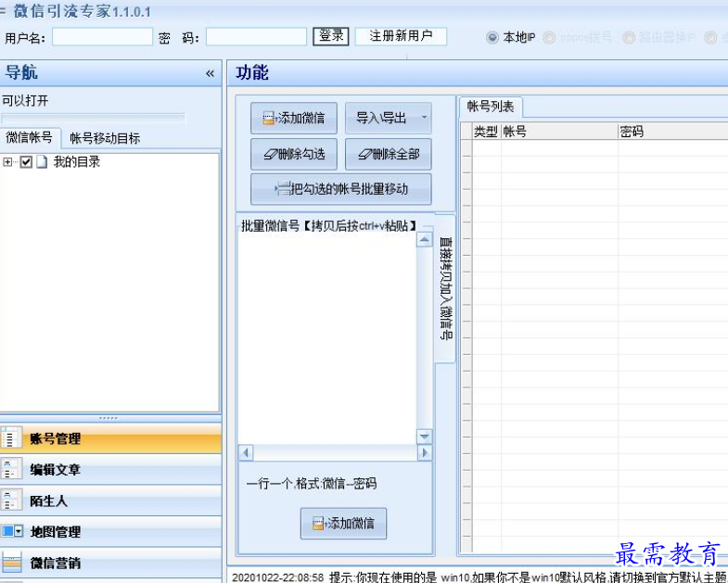Select the 本地IP radio button

(x=492, y=37)
